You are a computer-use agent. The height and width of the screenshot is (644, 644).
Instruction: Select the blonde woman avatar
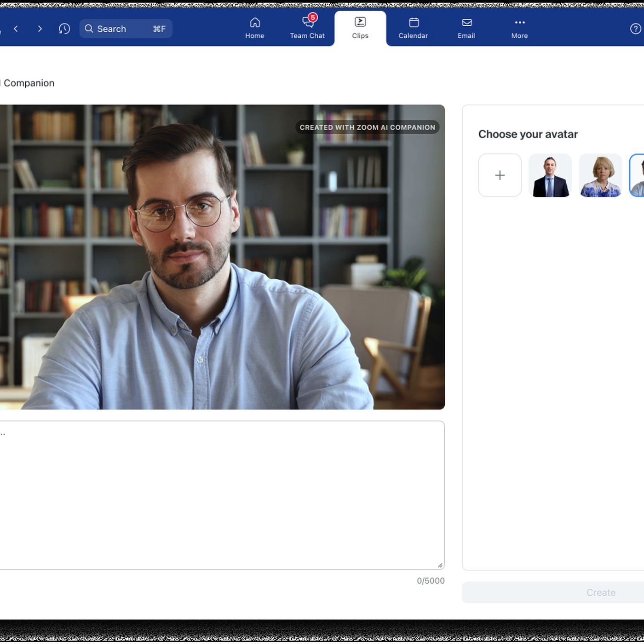600,175
